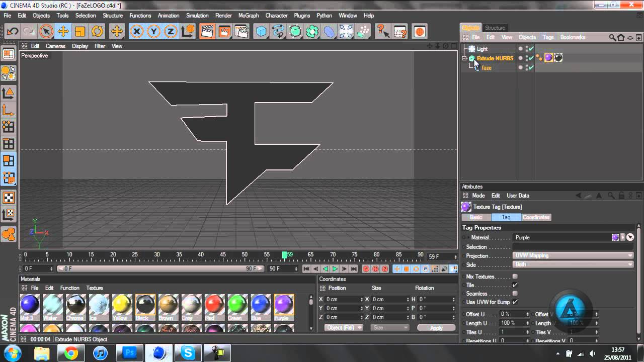Open the Materials panel Function menu
Image resolution: width=644 pixels, height=362 pixels.
click(x=69, y=288)
